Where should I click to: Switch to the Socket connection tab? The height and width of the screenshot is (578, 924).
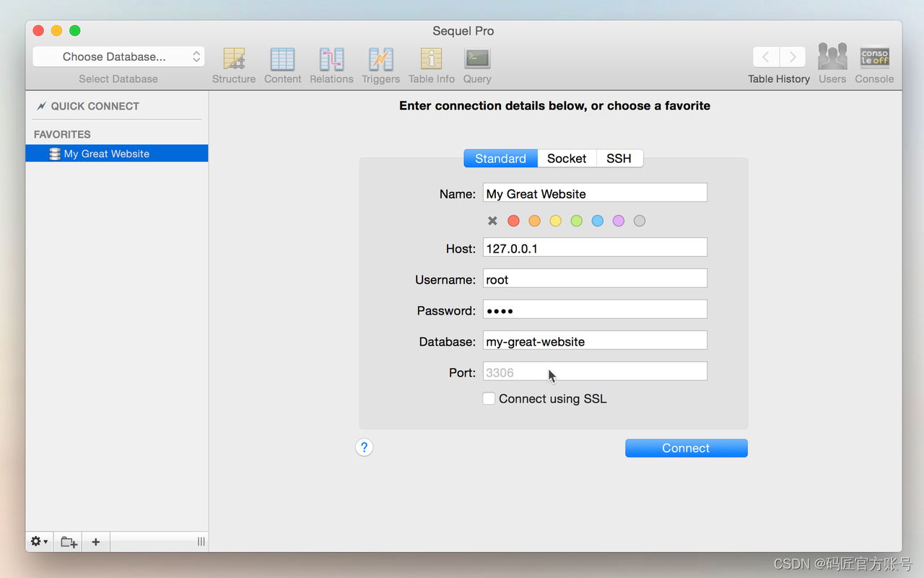pos(567,159)
